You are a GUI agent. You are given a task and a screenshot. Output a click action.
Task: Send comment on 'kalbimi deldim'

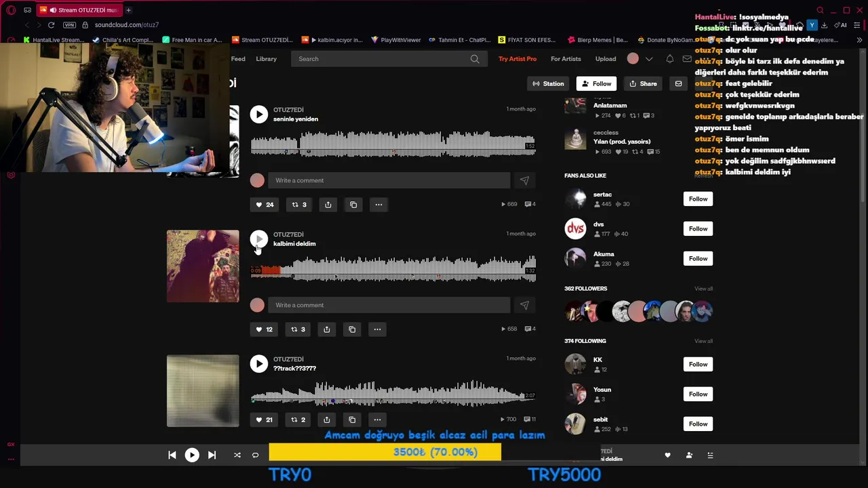pyautogui.click(x=524, y=305)
